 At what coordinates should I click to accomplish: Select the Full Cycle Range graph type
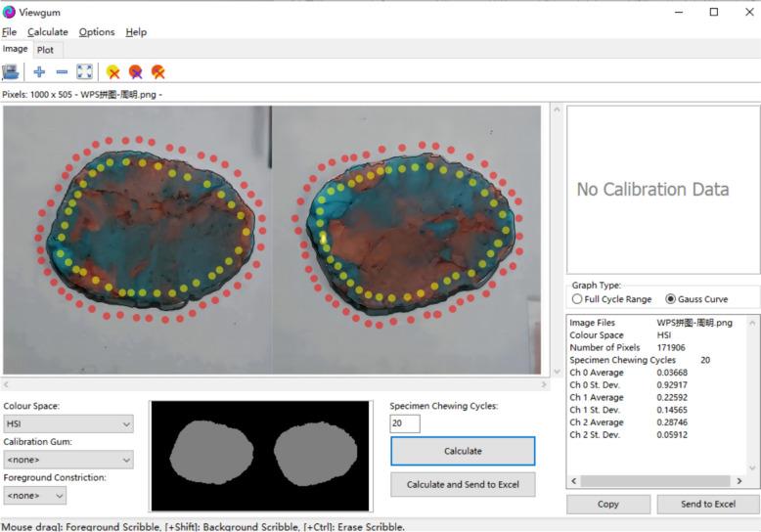pos(578,299)
